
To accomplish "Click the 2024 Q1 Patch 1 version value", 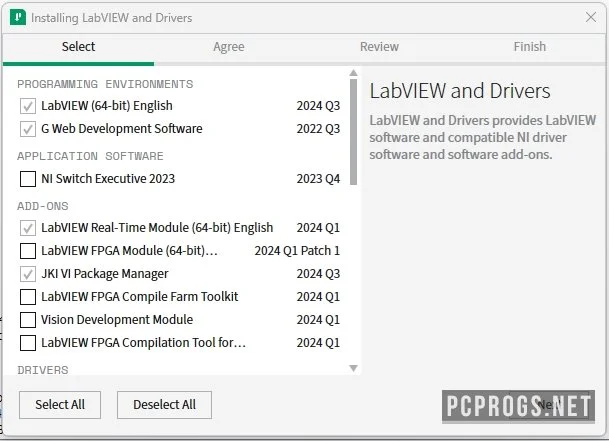I will (x=297, y=251).
